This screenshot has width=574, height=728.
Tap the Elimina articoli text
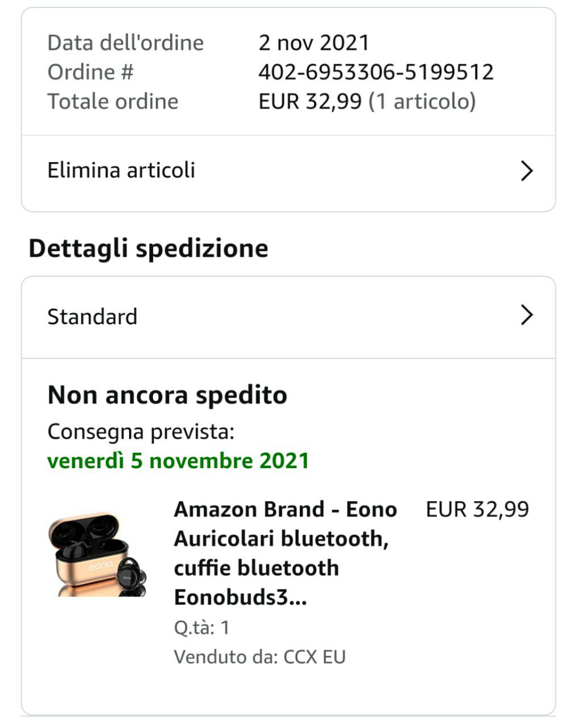(121, 170)
